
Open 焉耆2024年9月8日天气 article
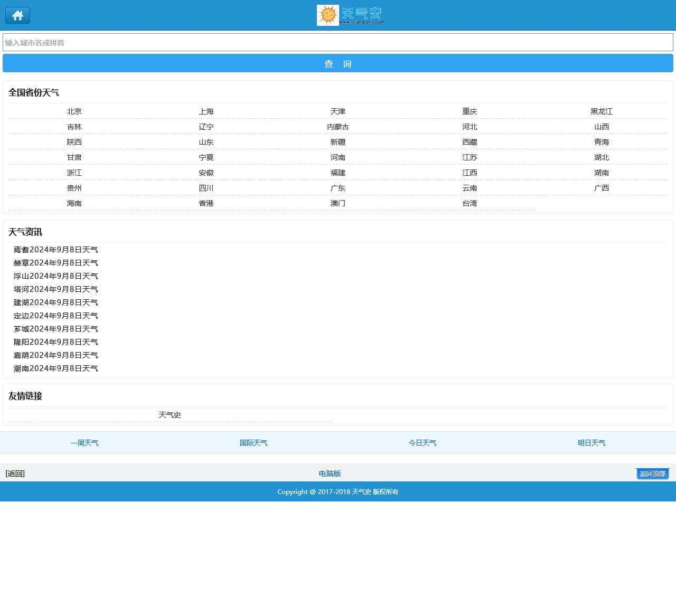pyautogui.click(x=56, y=250)
